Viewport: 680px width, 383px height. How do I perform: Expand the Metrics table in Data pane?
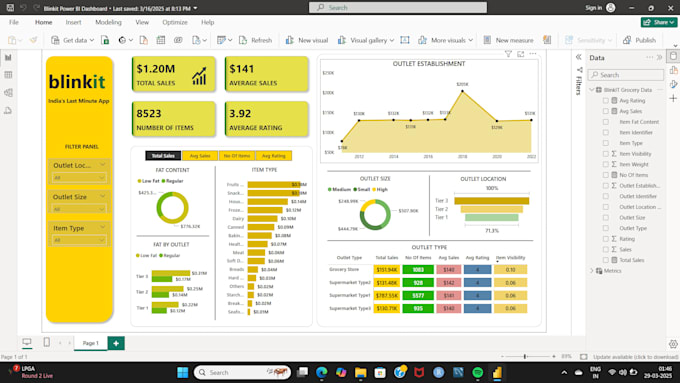(592, 271)
